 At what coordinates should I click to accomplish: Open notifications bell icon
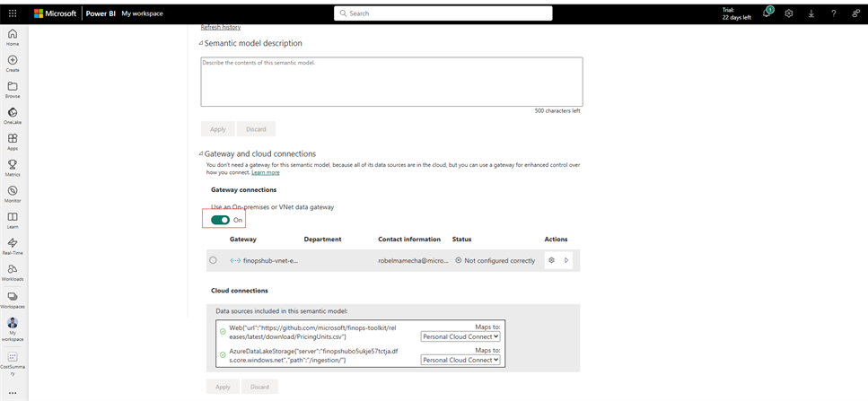pos(767,13)
